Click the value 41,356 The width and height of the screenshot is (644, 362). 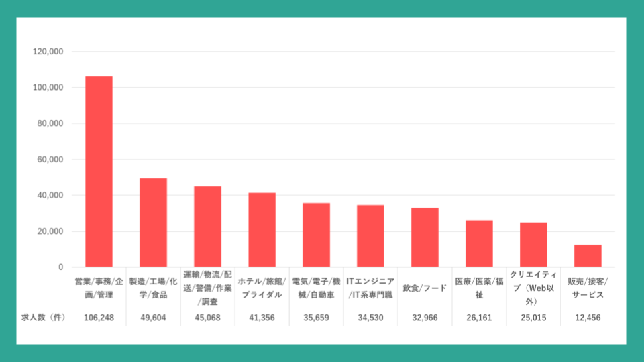[x=262, y=318]
